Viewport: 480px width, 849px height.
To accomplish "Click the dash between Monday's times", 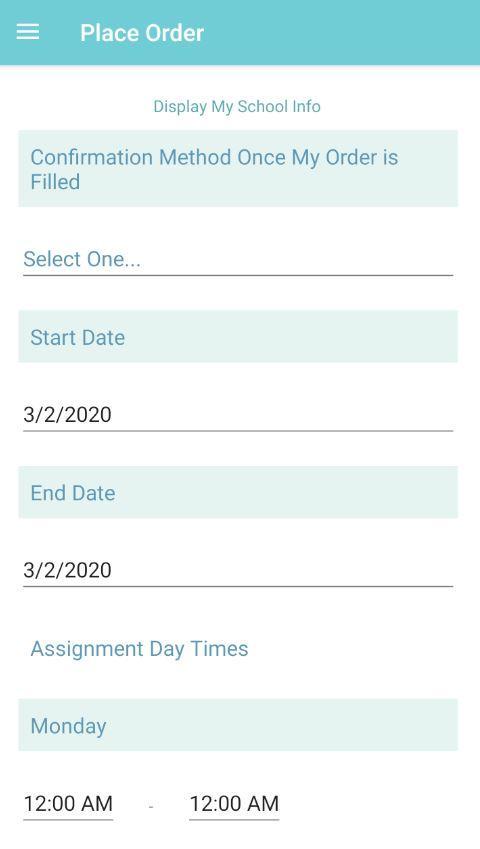I will [151, 807].
